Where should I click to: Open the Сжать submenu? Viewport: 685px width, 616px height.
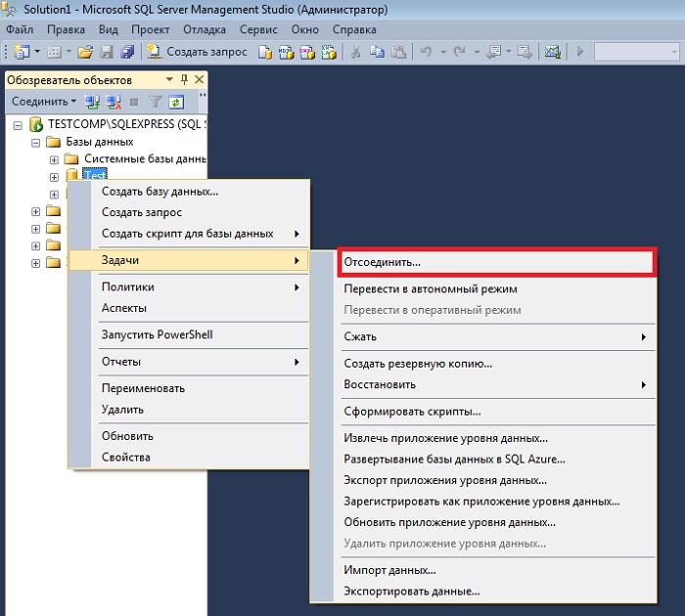[497, 337]
